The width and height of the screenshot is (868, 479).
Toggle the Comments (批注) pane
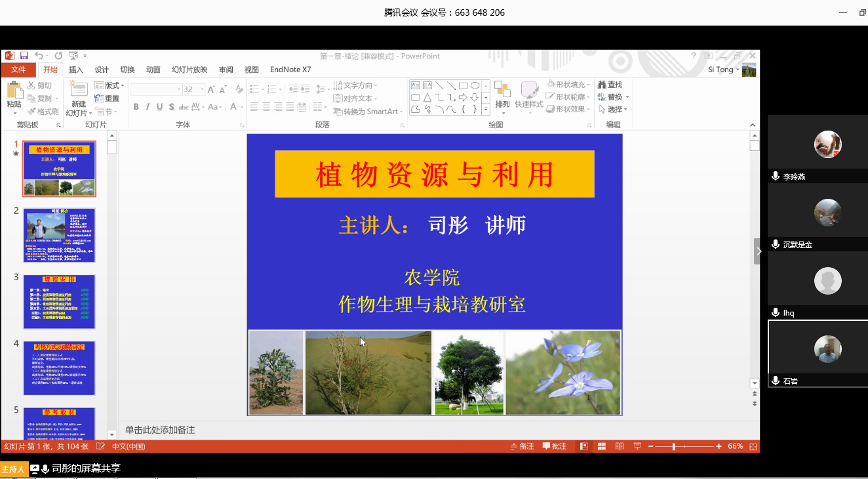555,446
